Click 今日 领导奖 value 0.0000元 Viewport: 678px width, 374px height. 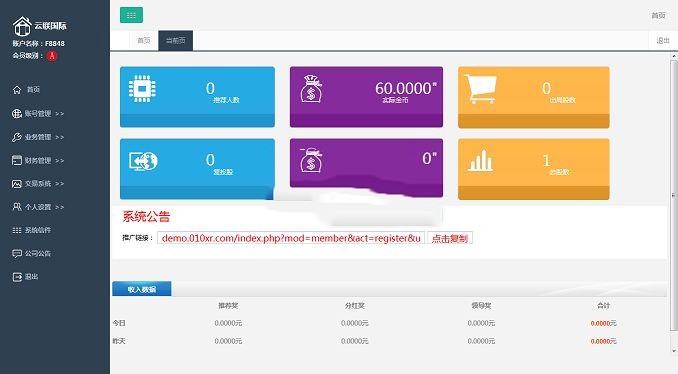click(481, 323)
